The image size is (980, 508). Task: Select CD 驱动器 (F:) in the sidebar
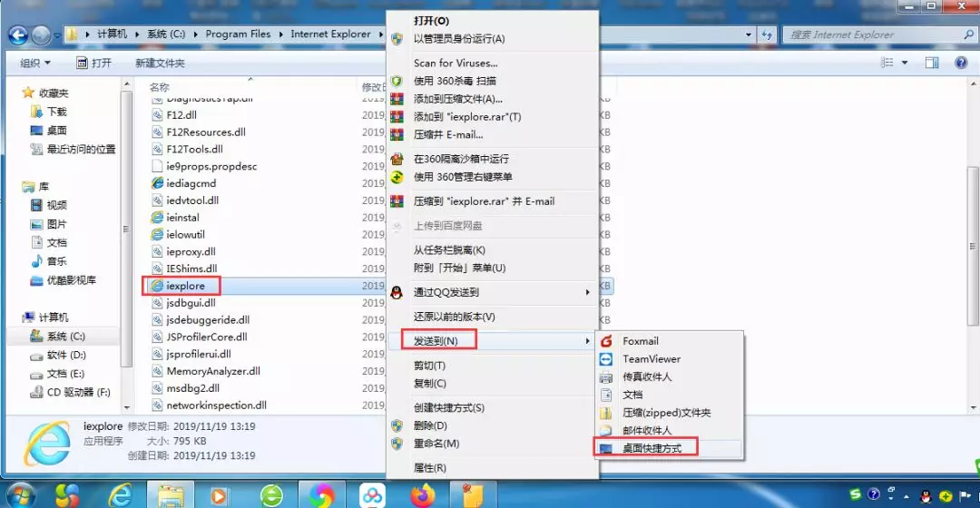coord(79,393)
